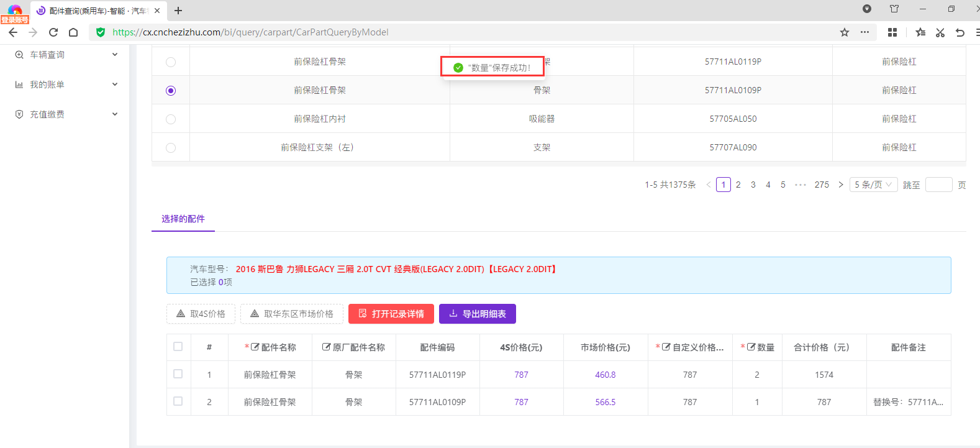Expand the 充值缴费 sidebar menu

click(115, 114)
